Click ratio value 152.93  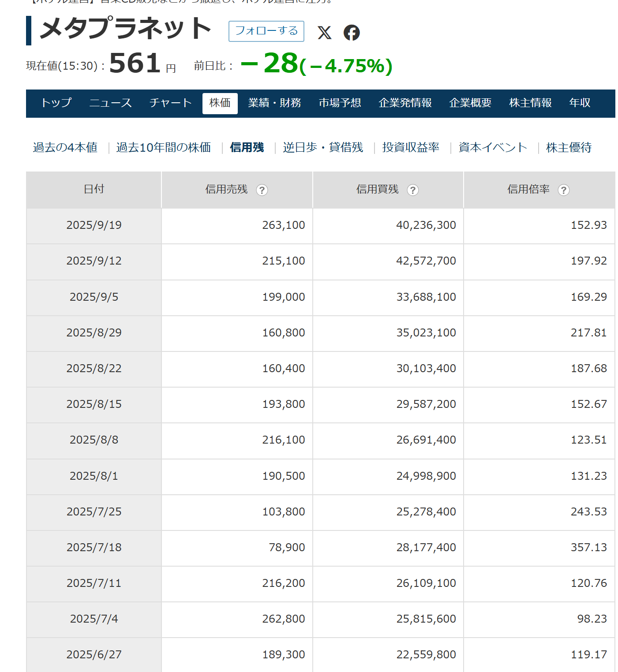point(589,225)
